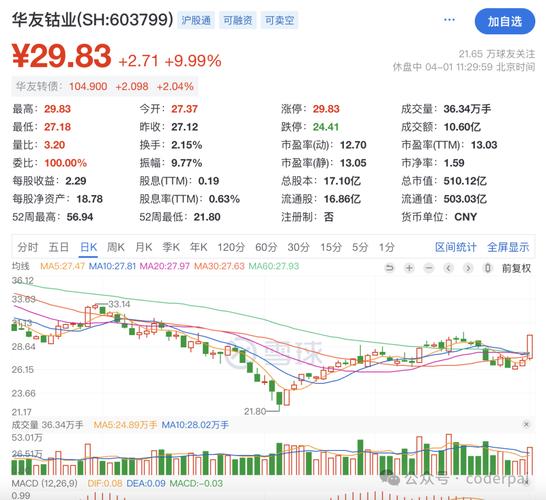The width and height of the screenshot is (546, 500).
Task: Click the 昨收 value 27.12
Action: 185,127
